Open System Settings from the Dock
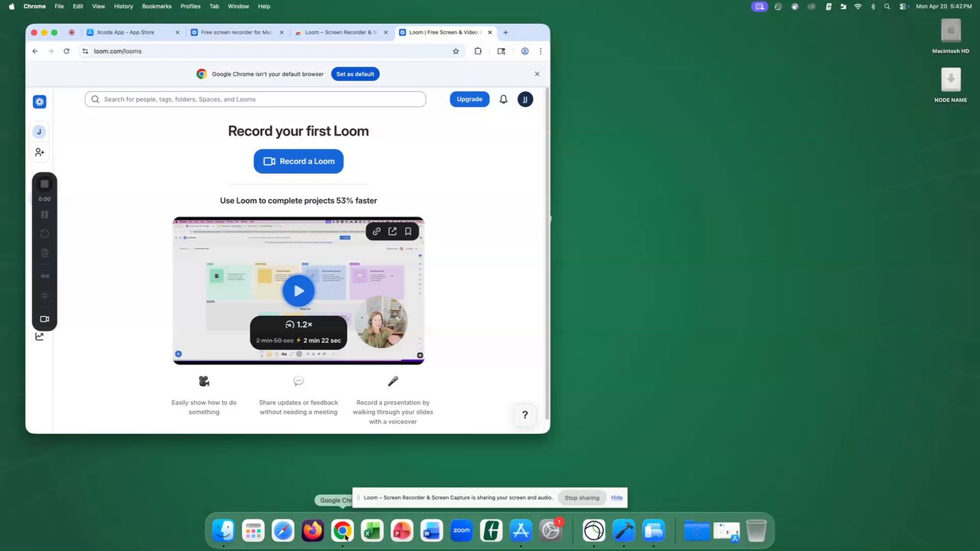 (x=550, y=530)
